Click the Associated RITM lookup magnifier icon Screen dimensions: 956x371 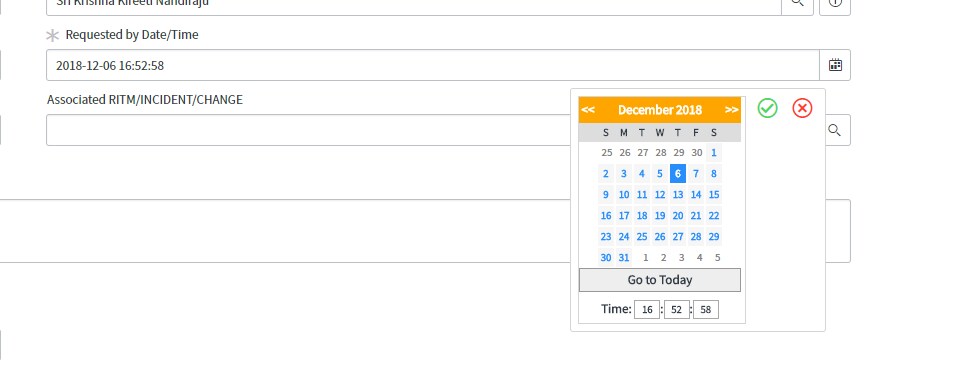[835, 130]
